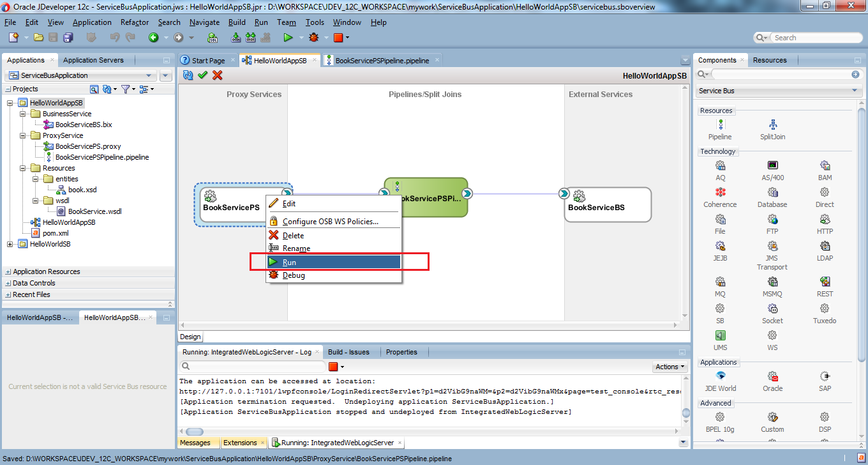
Task: Open the Refactor menu
Action: 135,22
